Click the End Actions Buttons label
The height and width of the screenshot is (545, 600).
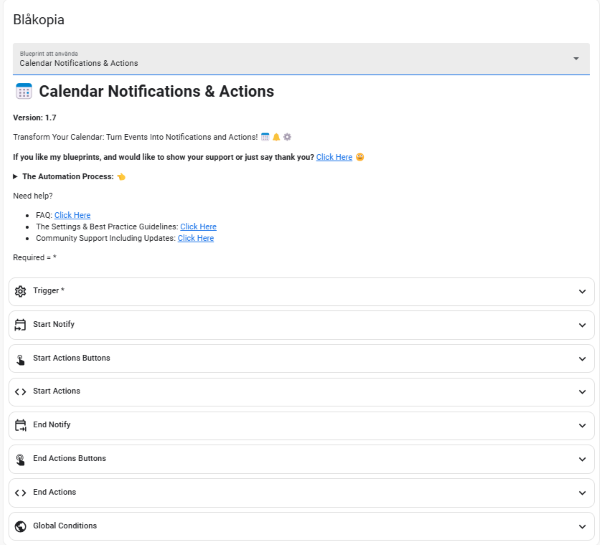click(x=69, y=458)
